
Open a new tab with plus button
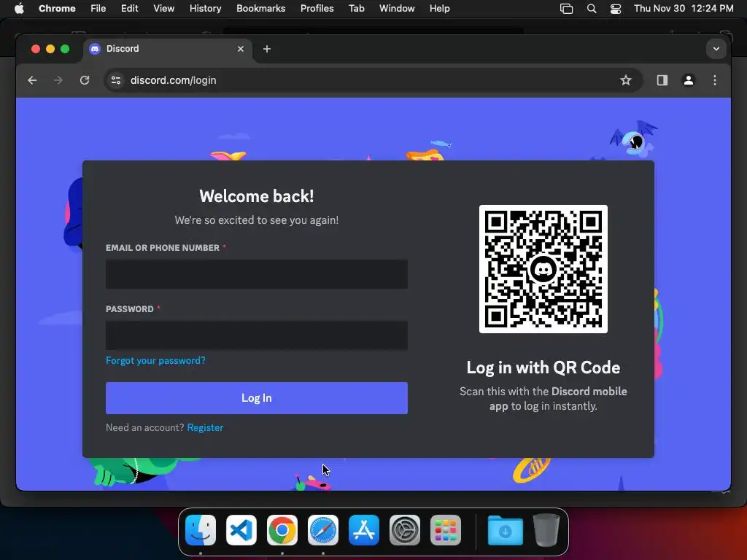pyautogui.click(x=267, y=49)
